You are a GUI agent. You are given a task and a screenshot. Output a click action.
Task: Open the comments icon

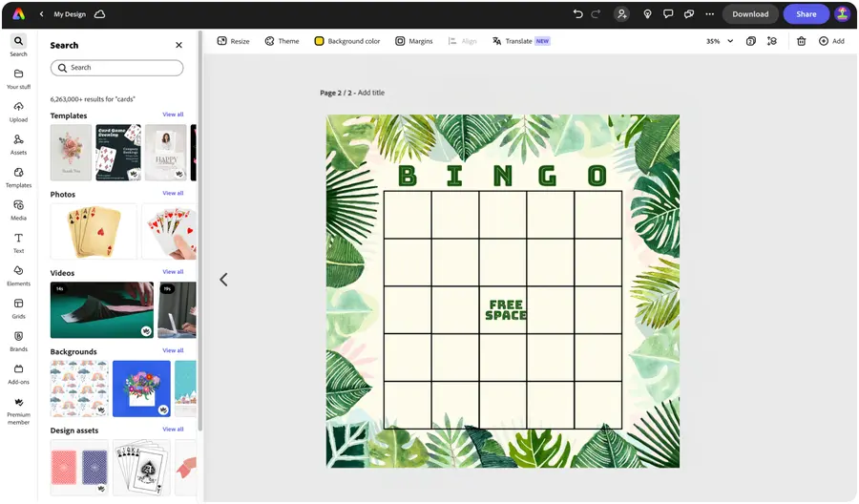(x=668, y=14)
